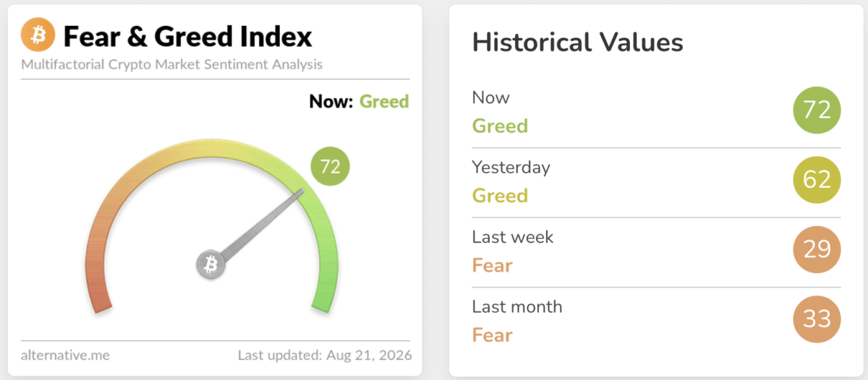The width and height of the screenshot is (868, 380).
Task: Select the Last month row label
Action: [517, 306]
